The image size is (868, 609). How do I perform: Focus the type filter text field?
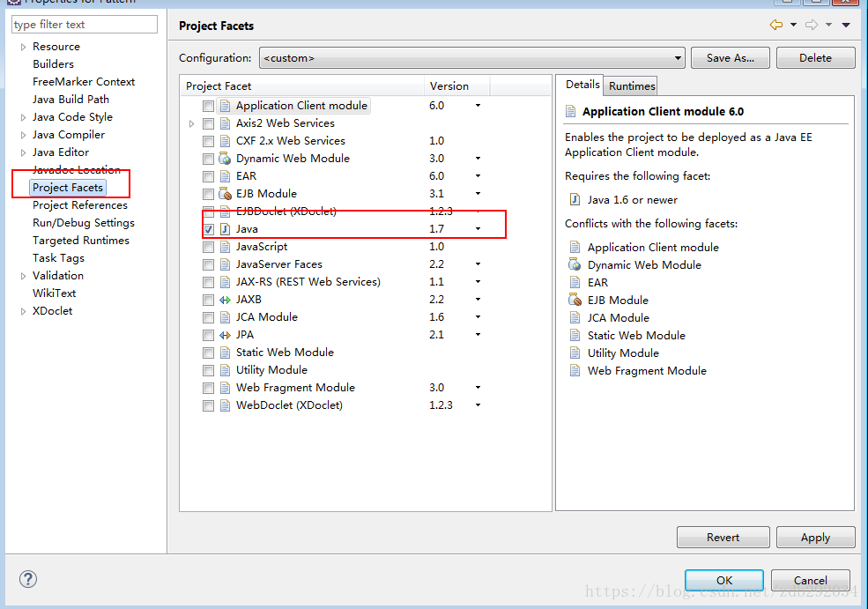click(84, 25)
